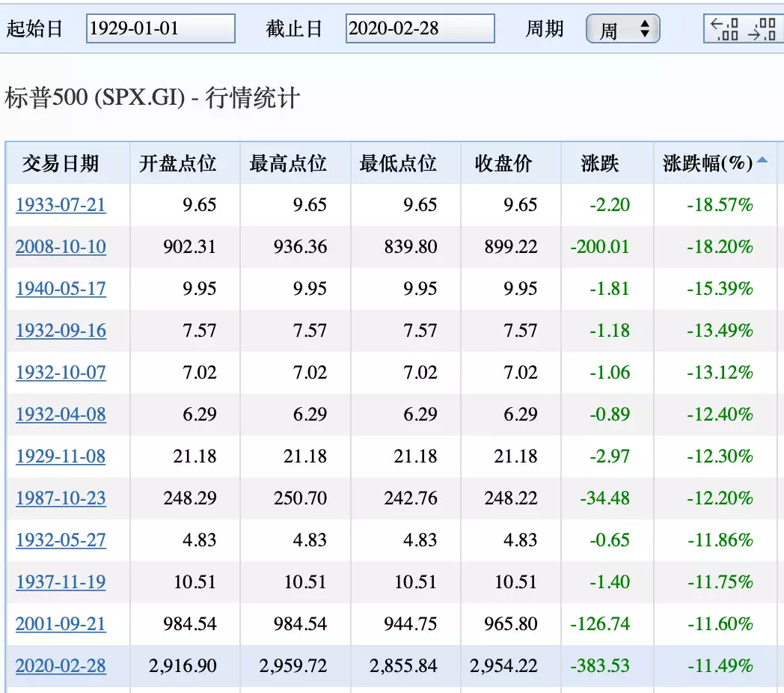Viewport: 784px width, 693px height.
Task: Open the 1932-05-27 date link
Action: coord(61,540)
